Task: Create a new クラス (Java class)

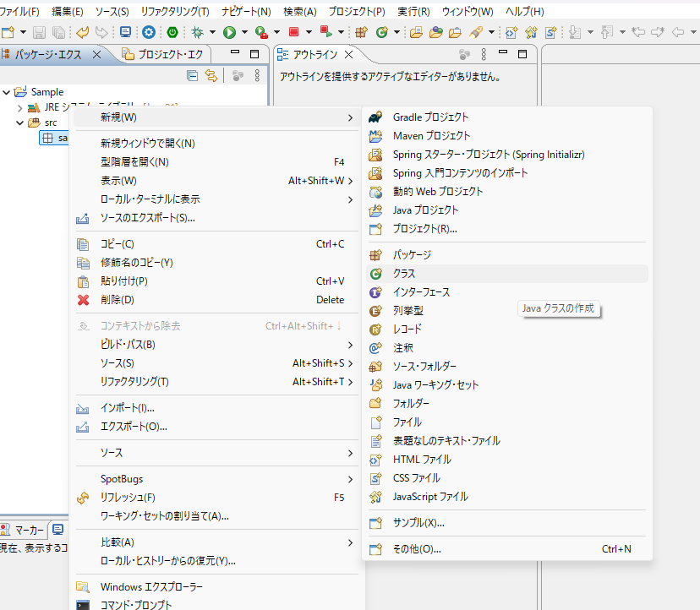Action: 404,274
